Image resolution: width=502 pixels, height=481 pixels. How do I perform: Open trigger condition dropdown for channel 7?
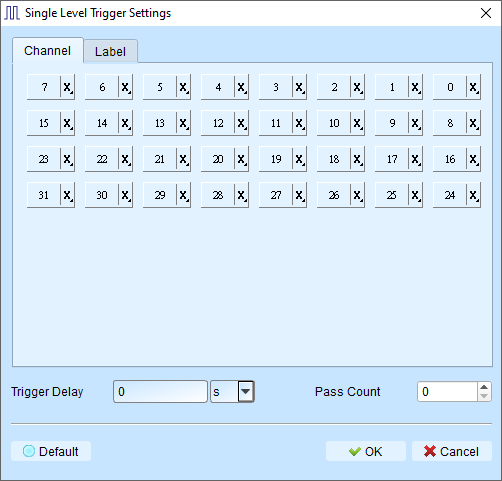67,87
